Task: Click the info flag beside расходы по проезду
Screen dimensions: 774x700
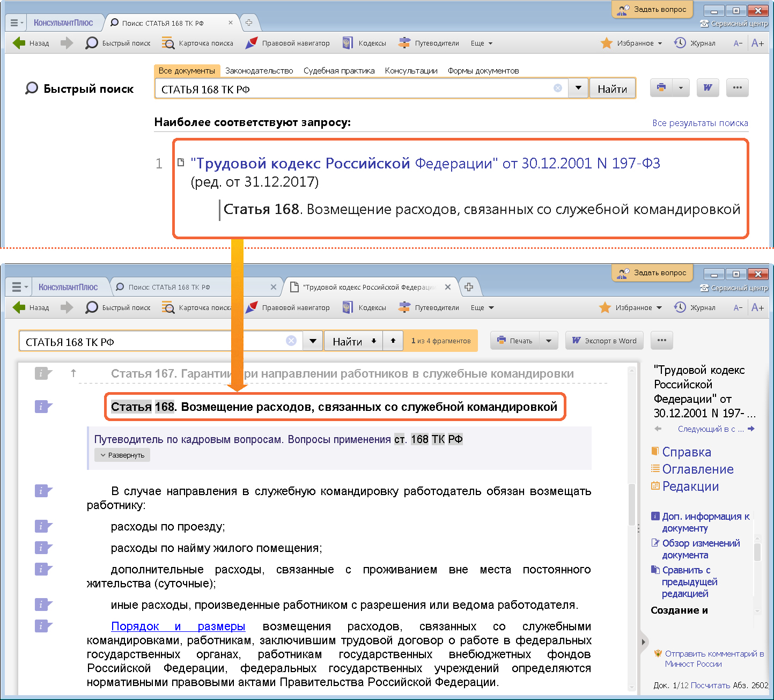Action: point(43,526)
